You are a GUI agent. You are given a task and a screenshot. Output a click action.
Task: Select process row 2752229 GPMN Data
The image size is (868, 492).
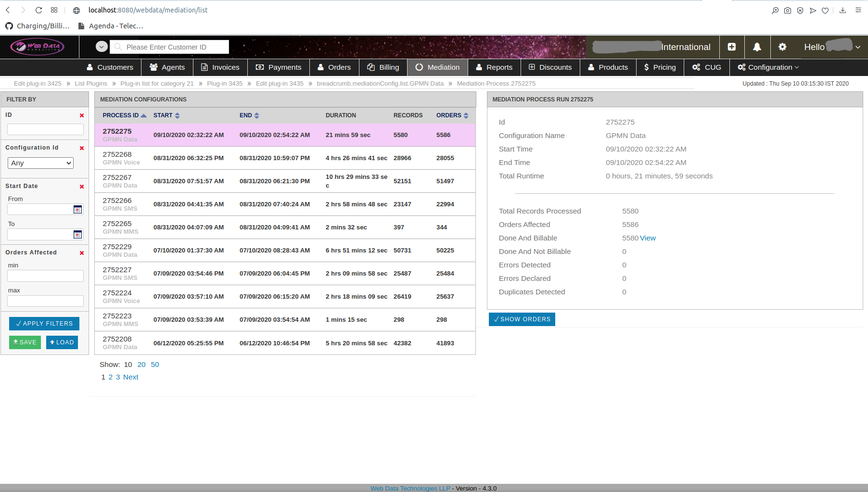click(285, 251)
